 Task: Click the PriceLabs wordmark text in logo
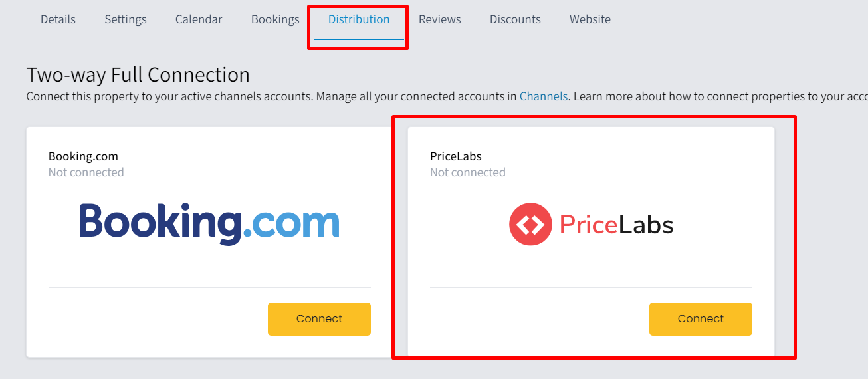tap(616, 225)
